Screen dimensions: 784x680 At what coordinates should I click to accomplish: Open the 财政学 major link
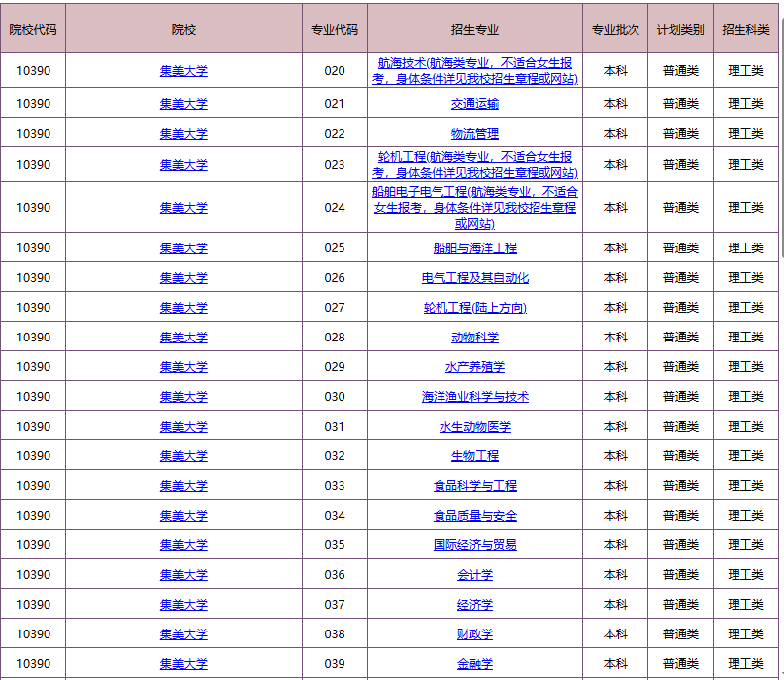pos(475,634)
